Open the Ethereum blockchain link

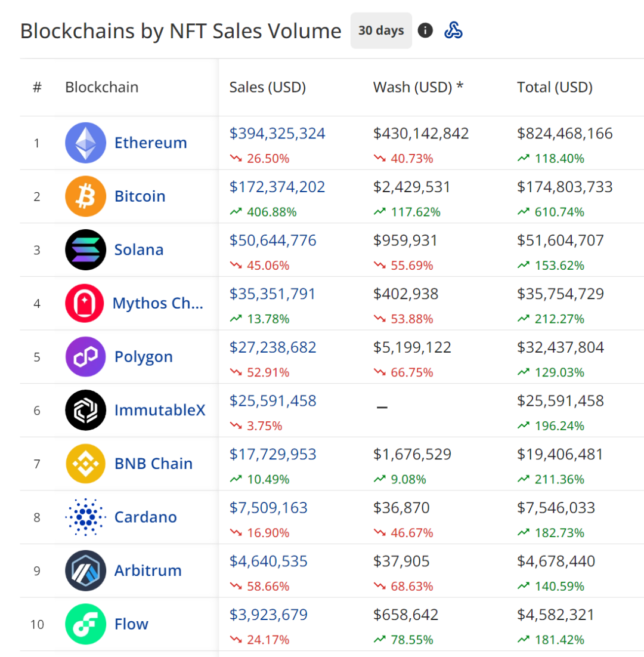coord(150,143)
